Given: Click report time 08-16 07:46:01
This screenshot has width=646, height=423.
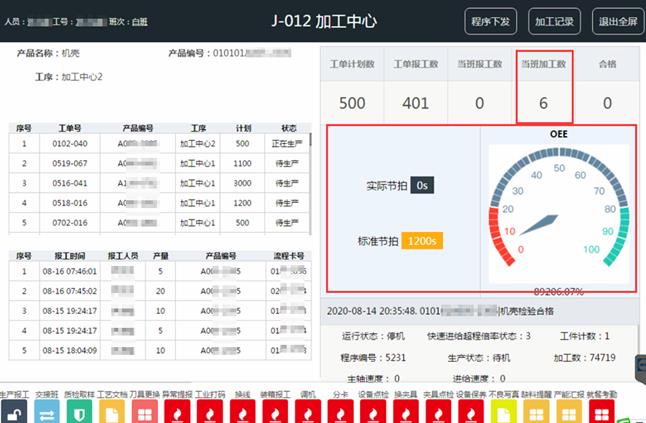Looking at the screenshot, I should coord(70,271).
